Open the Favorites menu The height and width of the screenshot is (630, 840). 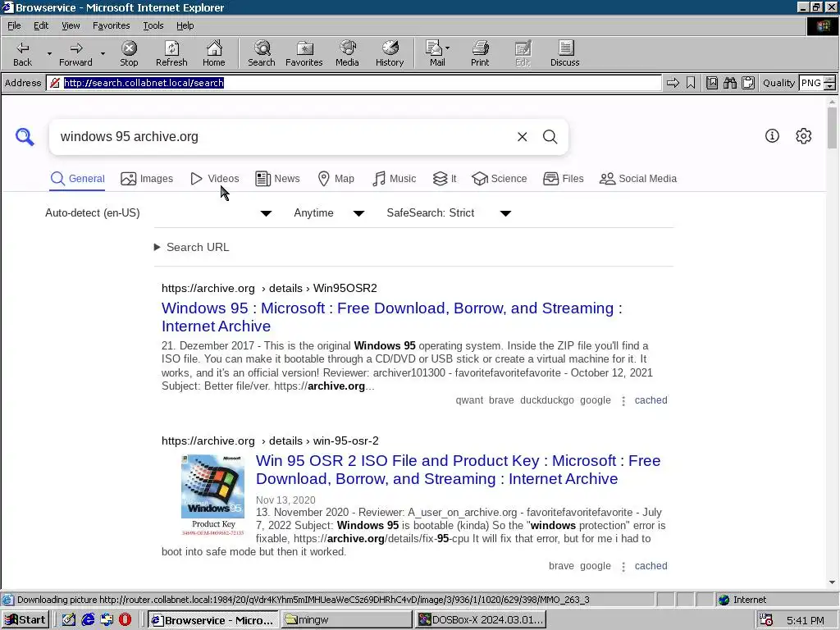111,25
